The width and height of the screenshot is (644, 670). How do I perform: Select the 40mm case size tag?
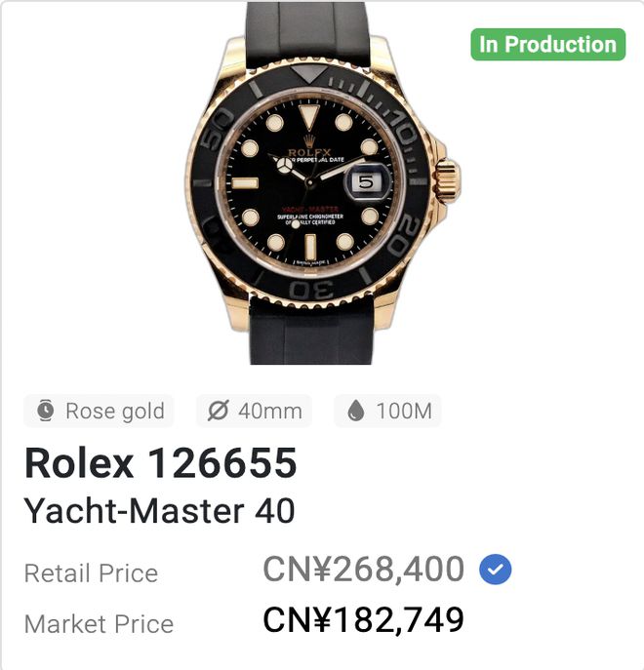(x=254, y=412)
